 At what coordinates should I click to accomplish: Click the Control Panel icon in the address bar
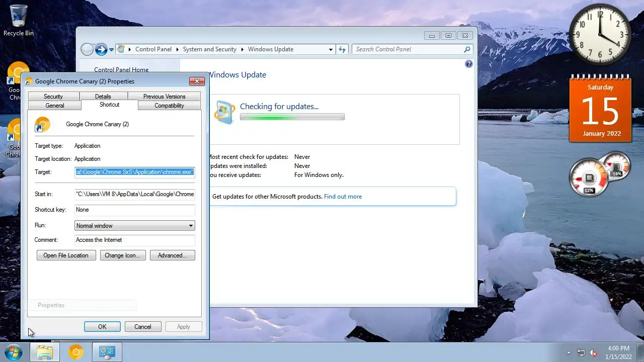pyautogui.click(x=121, y=49)
